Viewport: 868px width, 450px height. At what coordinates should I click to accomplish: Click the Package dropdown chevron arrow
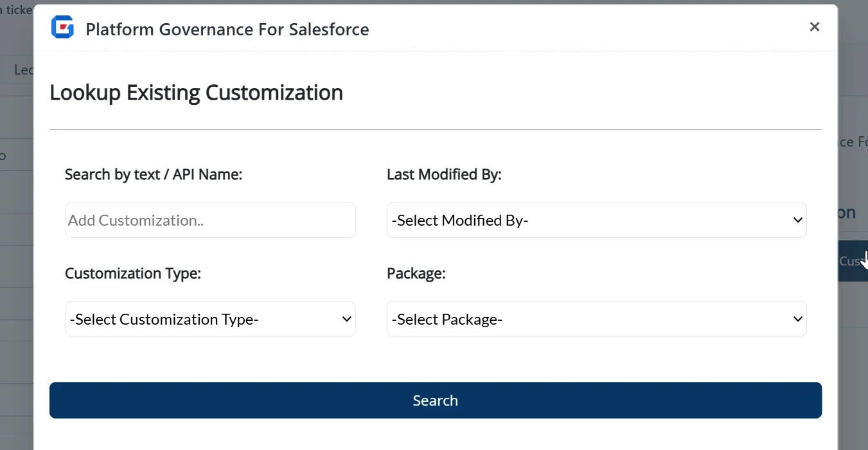coord(797,319)
